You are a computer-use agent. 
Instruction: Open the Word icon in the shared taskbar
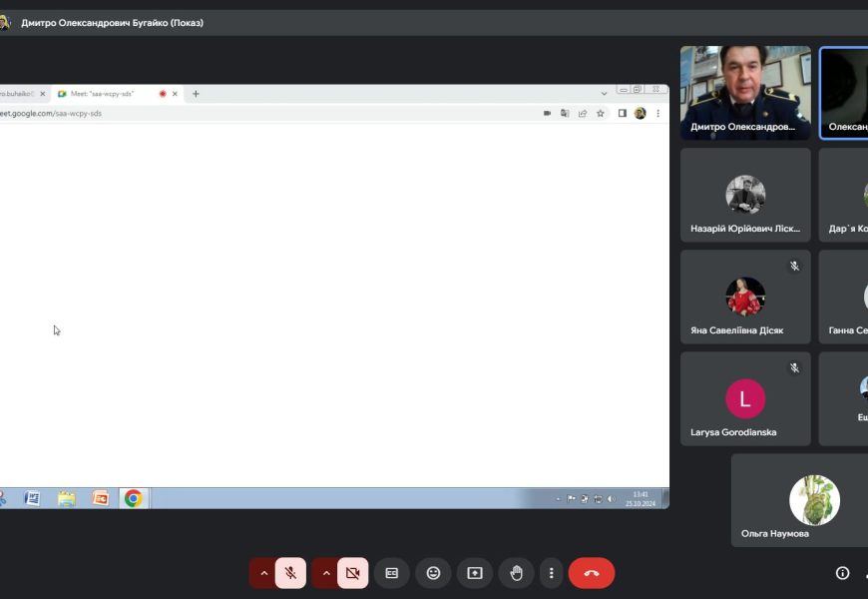point(32,498)
